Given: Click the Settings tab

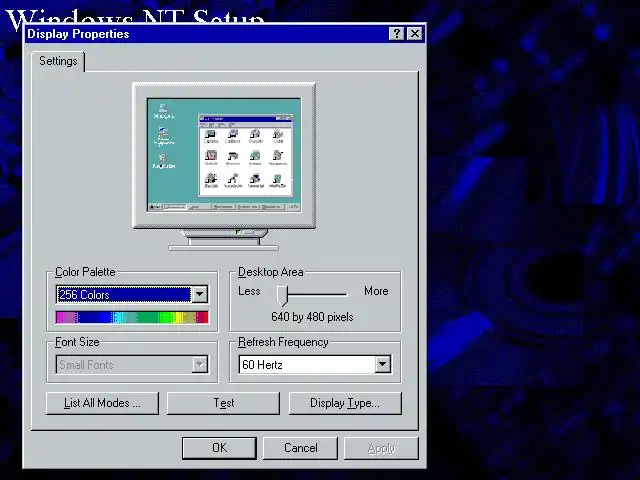Looking at the screenshot, I should coord(58,61).
